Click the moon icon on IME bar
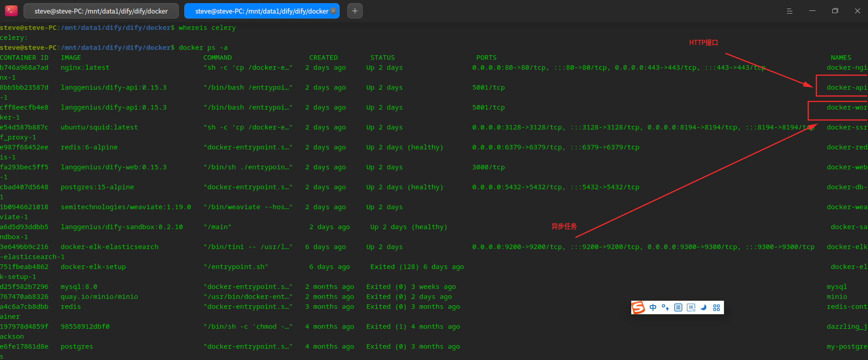This screenshot has height=360, width=868. [x=704, y=307]
